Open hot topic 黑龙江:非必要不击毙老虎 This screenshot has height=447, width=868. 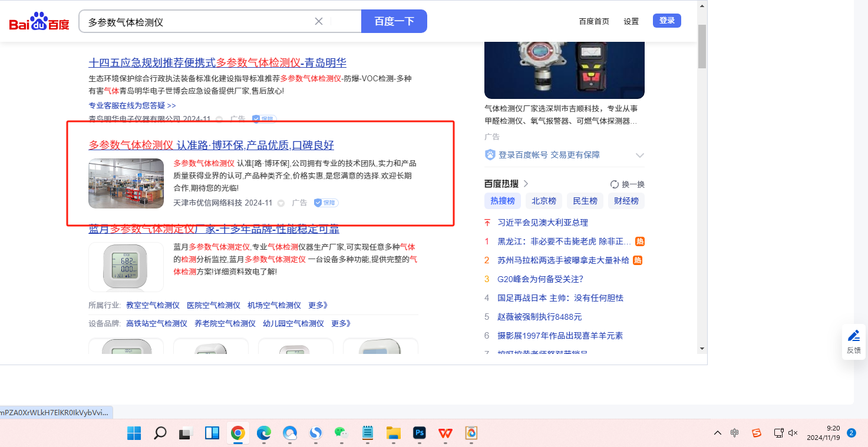coord(565,241)
